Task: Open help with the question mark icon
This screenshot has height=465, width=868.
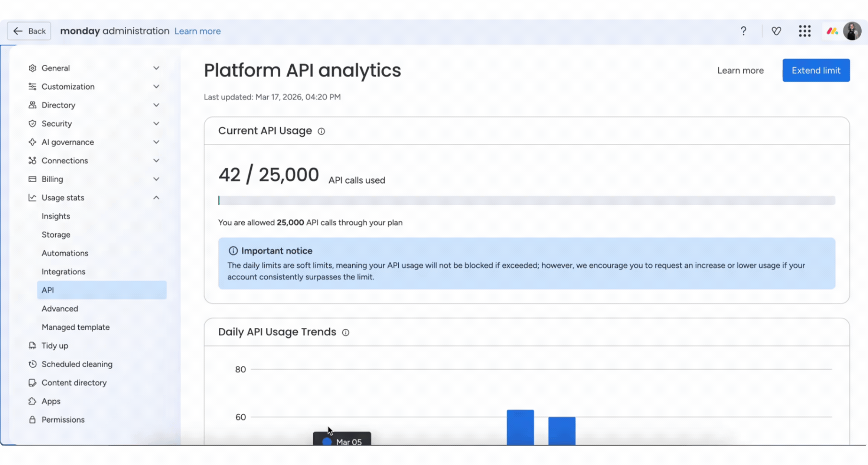Action: 743,31
